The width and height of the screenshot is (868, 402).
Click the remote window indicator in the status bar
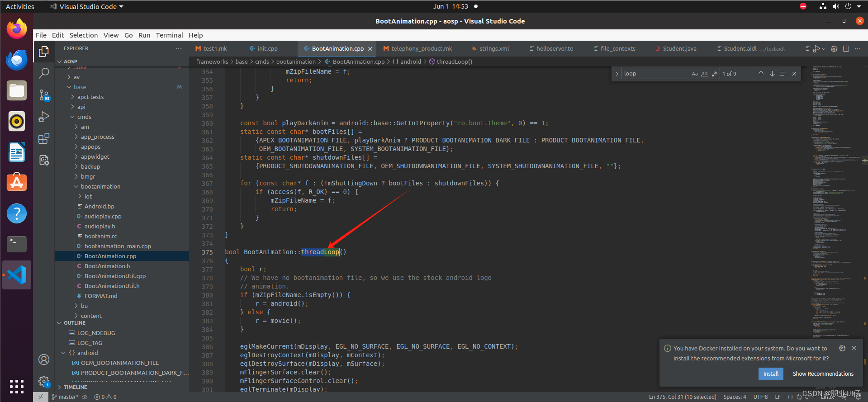coord(40,397)
